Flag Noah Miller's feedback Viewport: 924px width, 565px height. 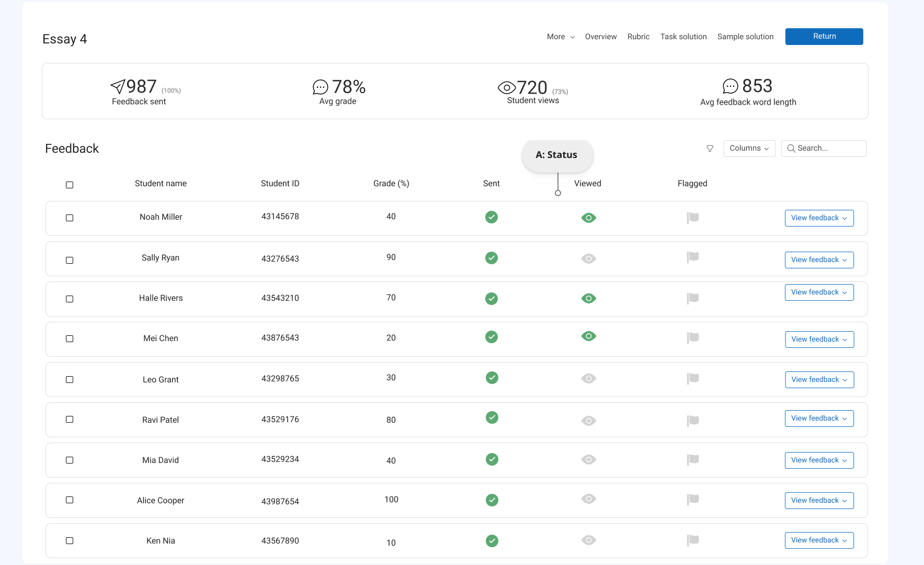[x=693, y=218]
